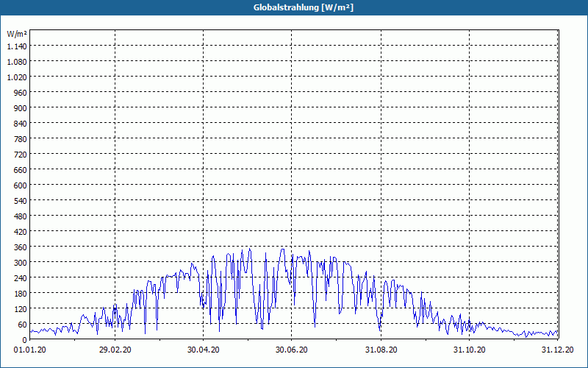Click the 900 y-axis label

(21, 108)
